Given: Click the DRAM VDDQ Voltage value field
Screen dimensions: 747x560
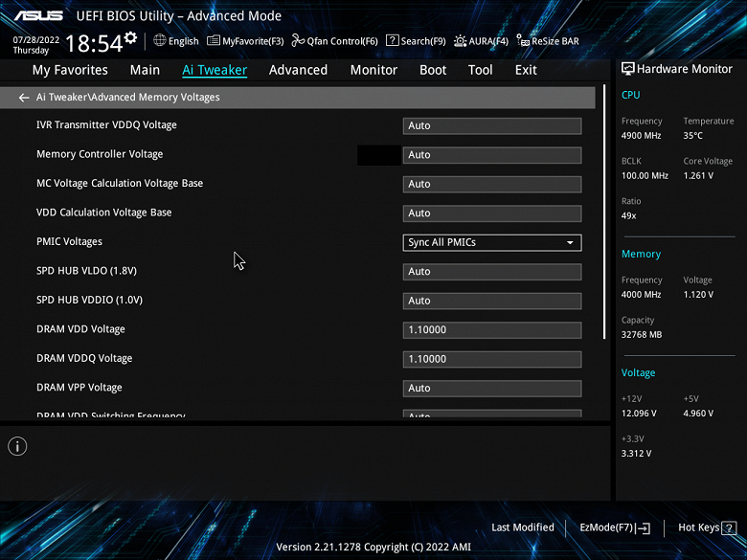Looking at the screenshot, I should click(x=492, y=359).
